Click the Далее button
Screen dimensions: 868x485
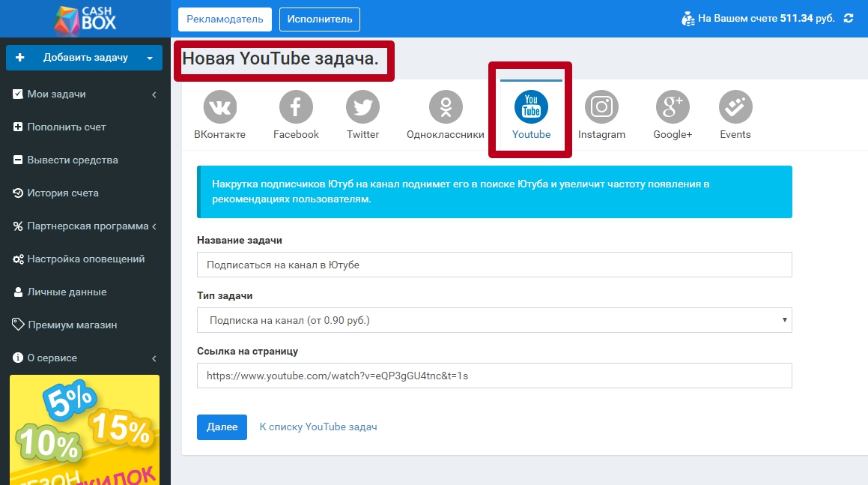click(222, 427)
